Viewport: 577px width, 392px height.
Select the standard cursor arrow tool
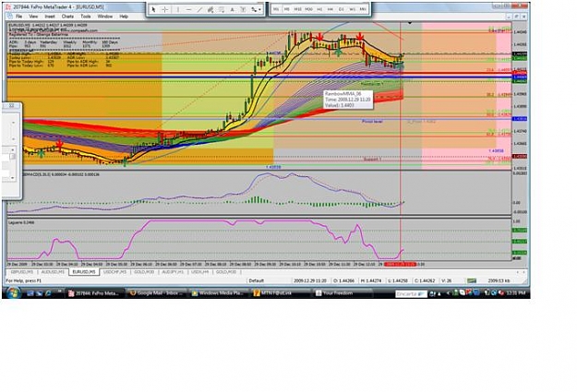tap(154, 9)
